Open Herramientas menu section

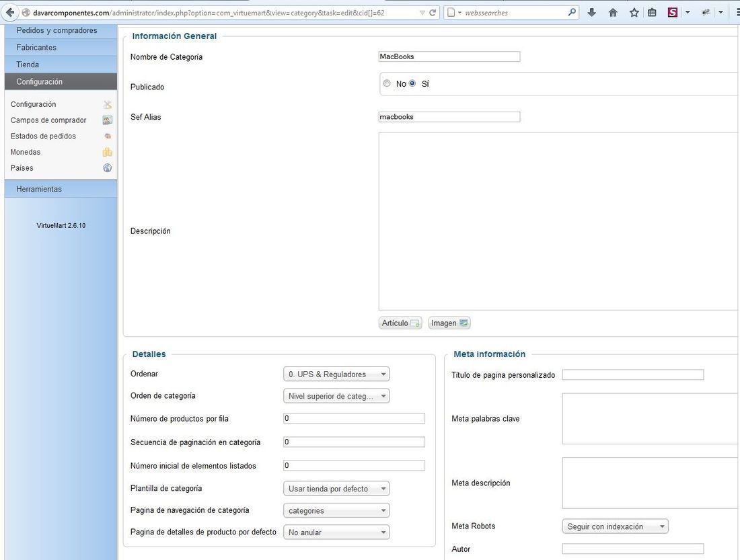coord(61,189)
